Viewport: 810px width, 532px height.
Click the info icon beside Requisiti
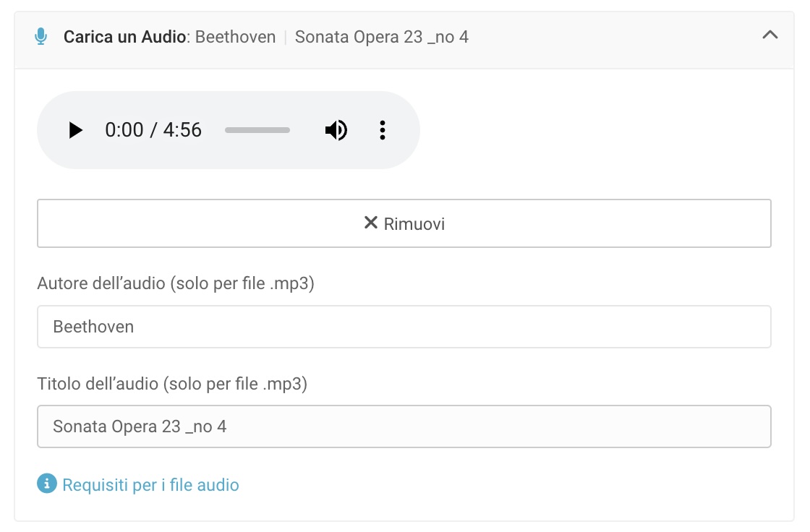46,484
